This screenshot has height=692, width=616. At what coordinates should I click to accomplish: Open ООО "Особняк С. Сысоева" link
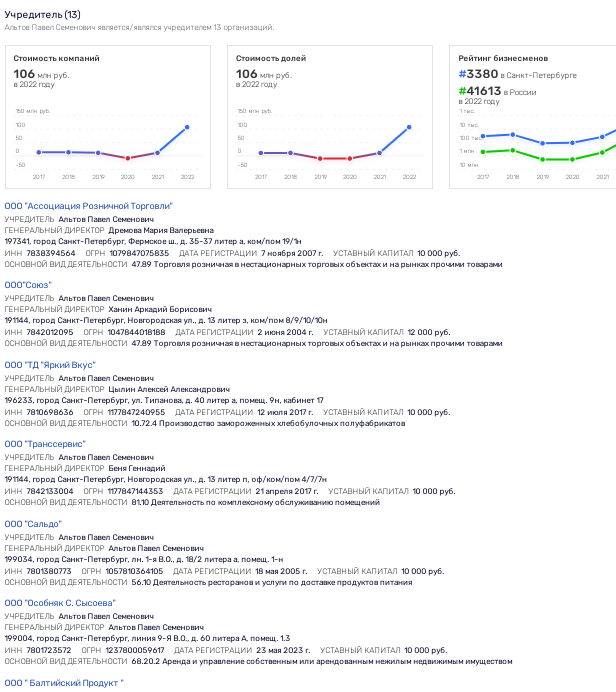click(60, 603)
